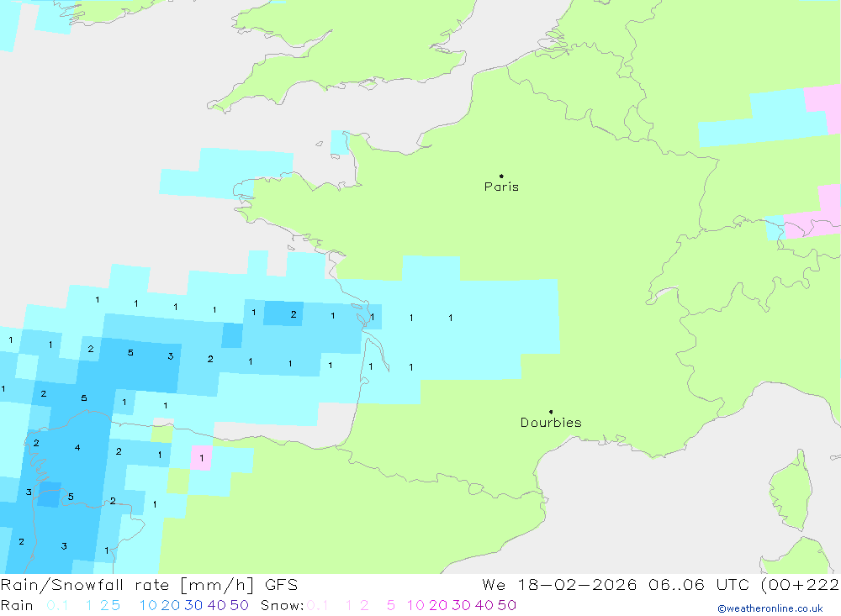Click the rainfall value 4 on the map
Viewport: 841px width, 616px height.
click(77, 447)
